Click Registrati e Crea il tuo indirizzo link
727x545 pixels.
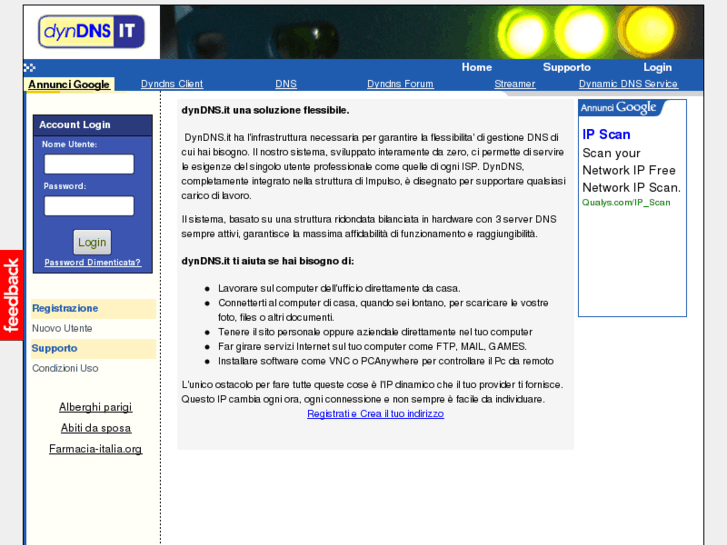[376, 414]
